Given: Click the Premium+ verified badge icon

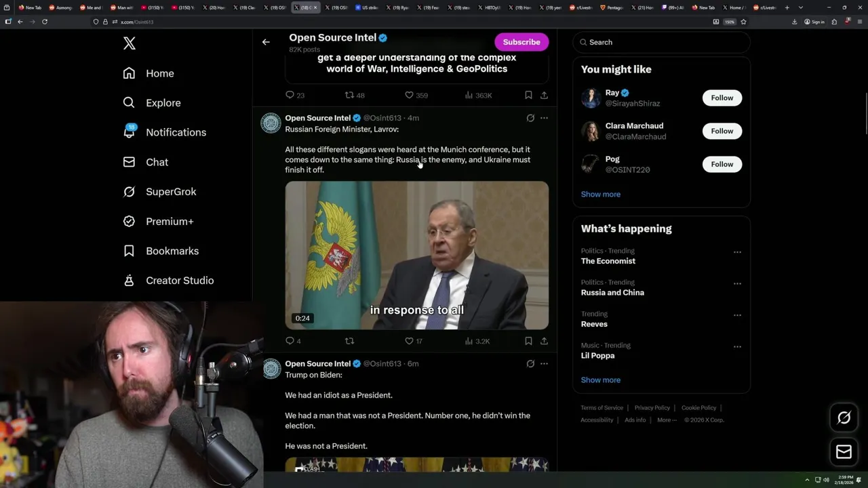Looking at the screenshot, I should (x=129, y=221).
